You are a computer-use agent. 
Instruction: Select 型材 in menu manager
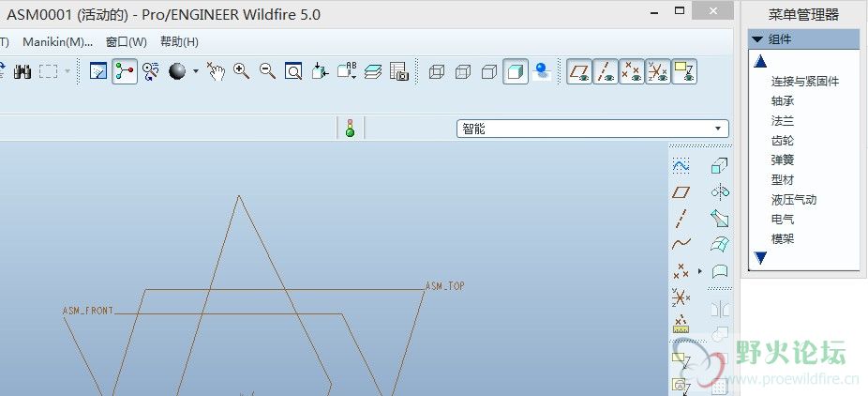point(782,180)
